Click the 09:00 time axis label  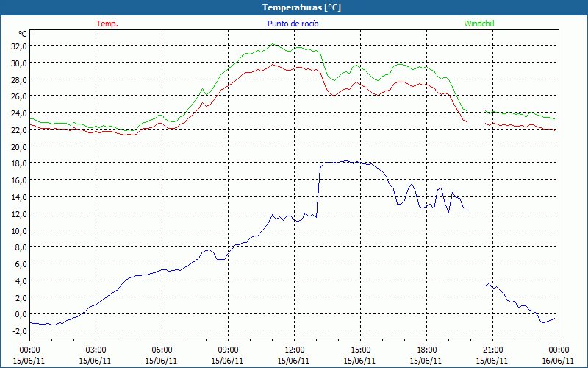pos(228,350)
